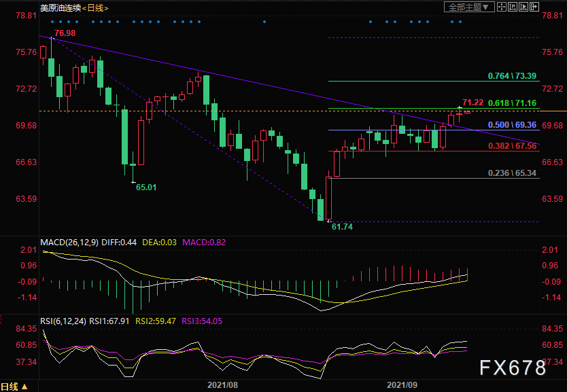This screenshot has height=392, width=567.
Task: Click the 61.74 low price marker
Action: coord(342,227)
